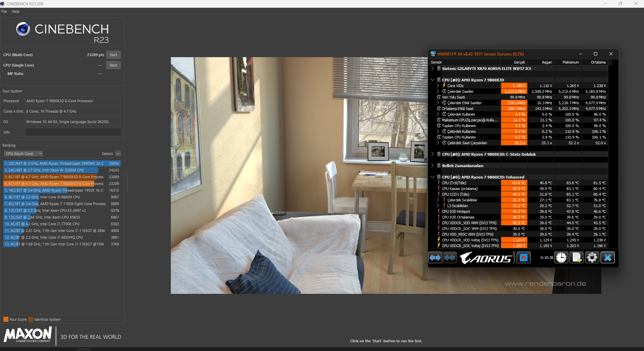Viewport: 644px width, 351px height.
Task: Select ranking row 13 i7-1165G7 @15W
Action: click(x=62, y=244)
